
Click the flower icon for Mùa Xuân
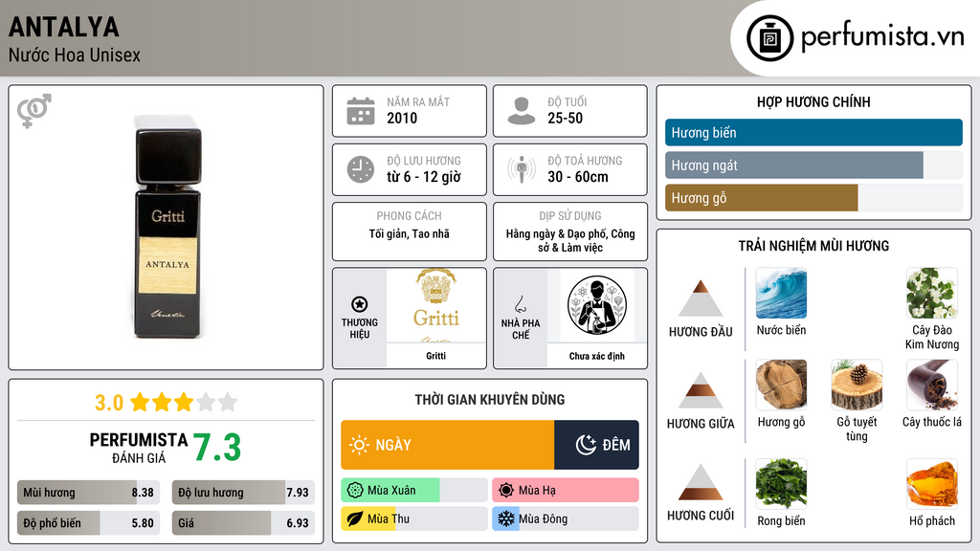point(355,491)
